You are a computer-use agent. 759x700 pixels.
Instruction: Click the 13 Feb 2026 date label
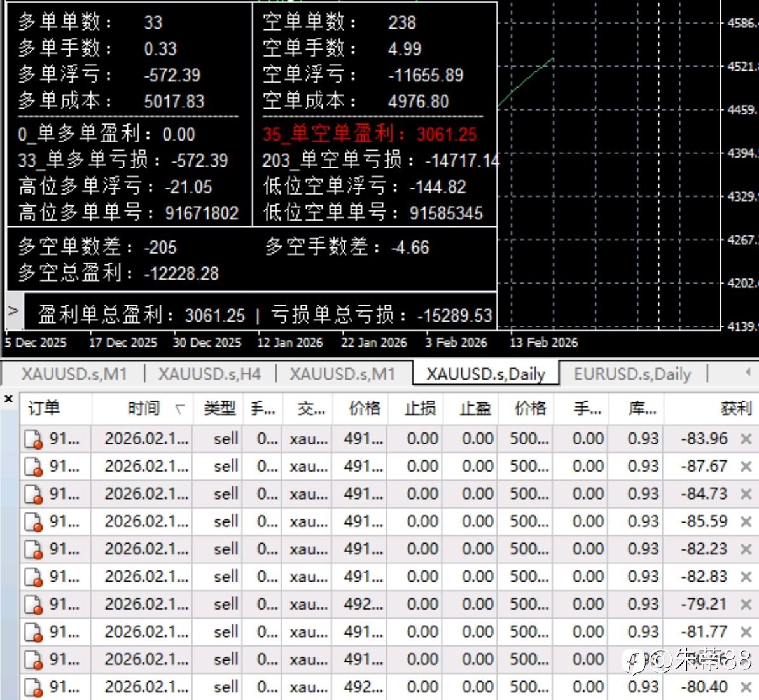[543, 343]
